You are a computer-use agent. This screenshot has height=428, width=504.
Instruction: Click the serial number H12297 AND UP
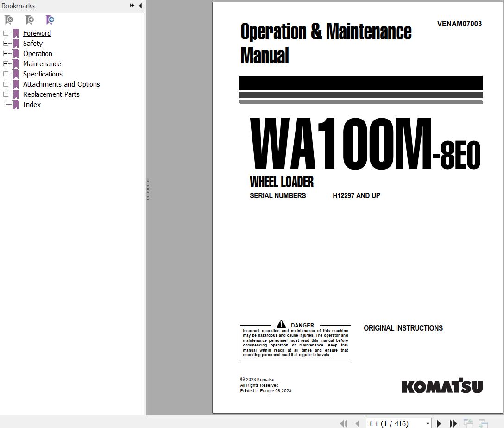[356, 195]
